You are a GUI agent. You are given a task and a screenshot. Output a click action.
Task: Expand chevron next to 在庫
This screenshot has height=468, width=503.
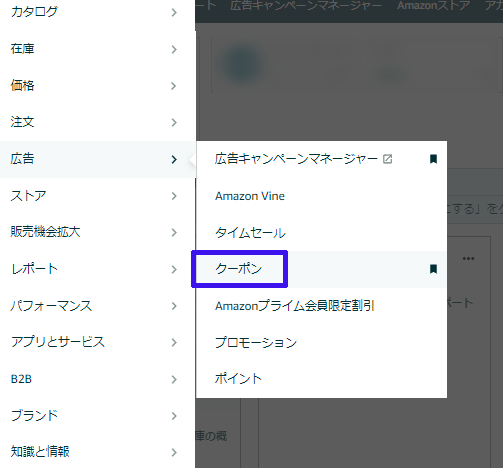[174, 49]
